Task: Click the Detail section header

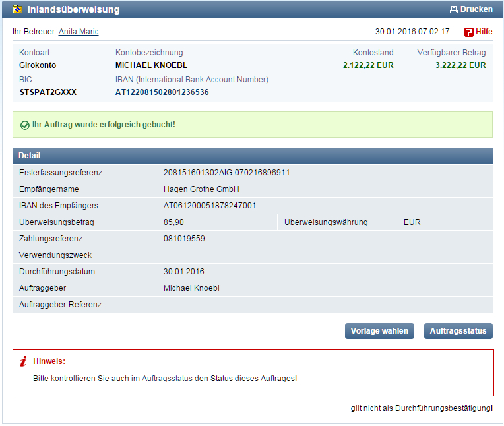Action: [252, 156]
